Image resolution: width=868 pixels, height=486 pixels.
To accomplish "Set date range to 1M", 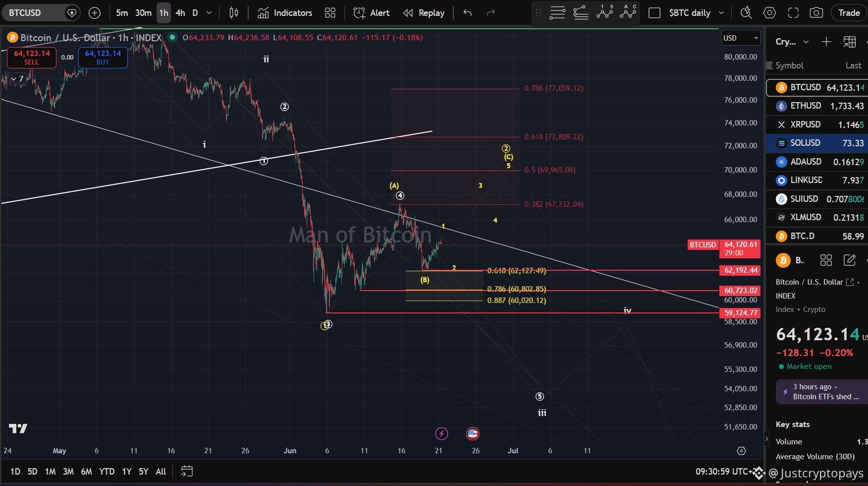I will [x=50, y=472].
